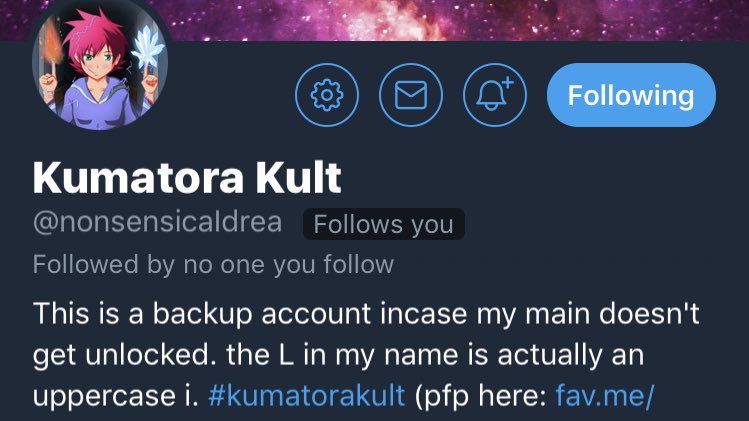Click the (pfp here: text in bio

481,395
